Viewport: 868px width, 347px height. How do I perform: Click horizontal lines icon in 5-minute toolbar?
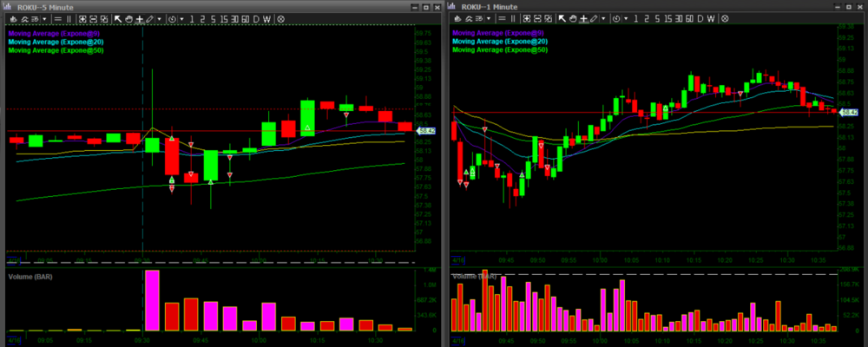57,19
